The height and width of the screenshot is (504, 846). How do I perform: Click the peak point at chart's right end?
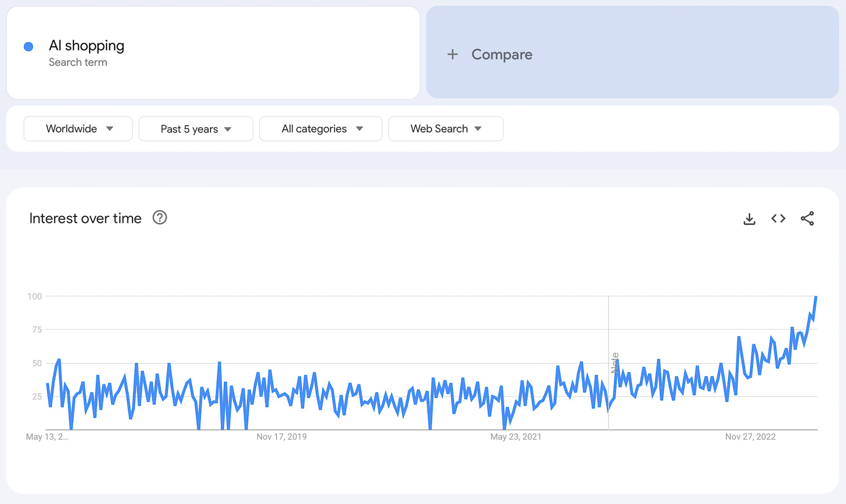pyautogui.click(x=816, y=297)
